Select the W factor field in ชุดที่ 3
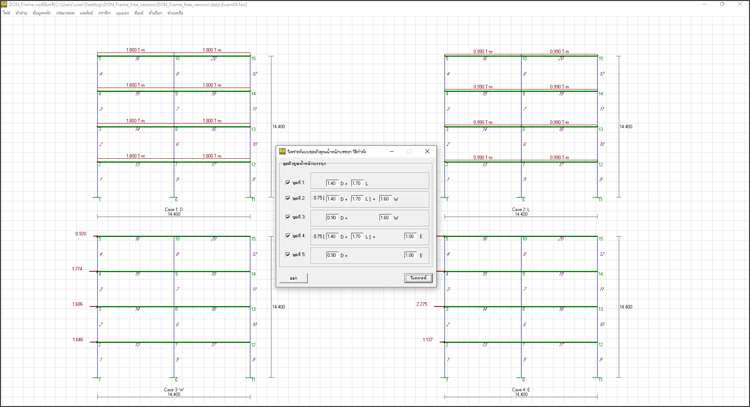 tap(385, 217)
